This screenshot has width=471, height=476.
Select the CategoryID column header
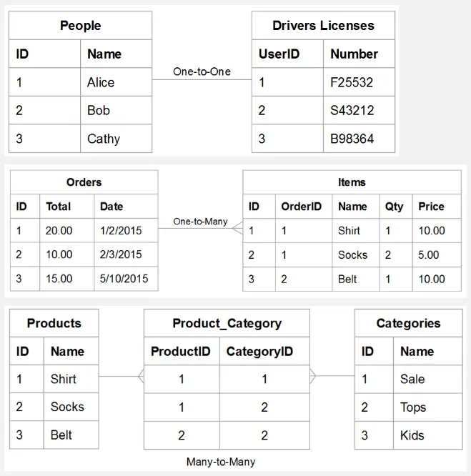pyautogui.click(x=259, y=352)
